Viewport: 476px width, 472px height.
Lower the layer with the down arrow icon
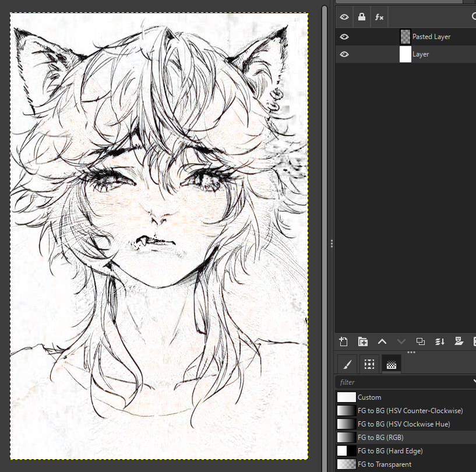coord(401,341)
